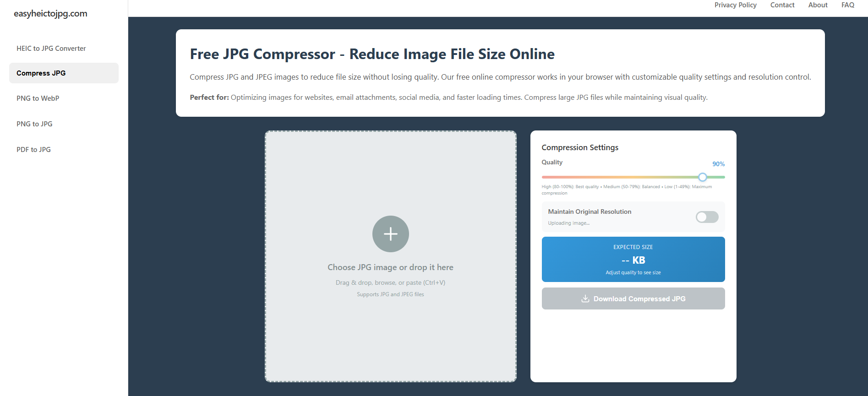Toggle Maintain Original Resolution switch

pyautogui.click(x=707, y=217)
